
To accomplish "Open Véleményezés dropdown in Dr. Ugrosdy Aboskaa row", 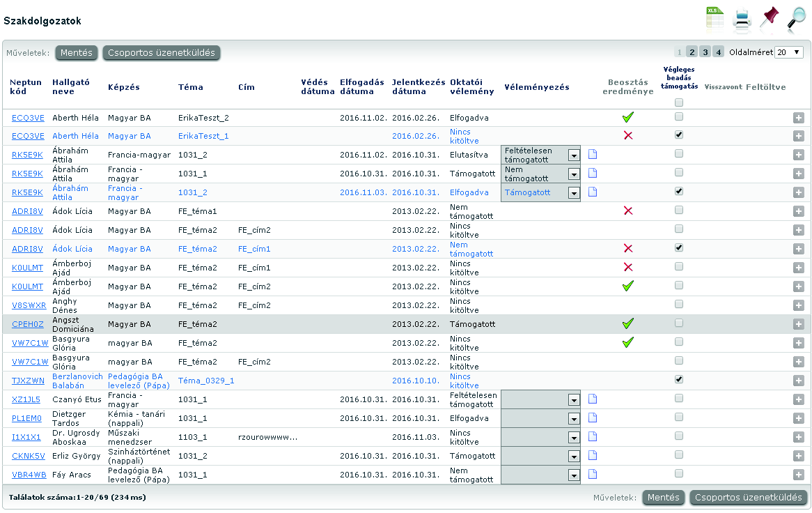I will (540, 437).
